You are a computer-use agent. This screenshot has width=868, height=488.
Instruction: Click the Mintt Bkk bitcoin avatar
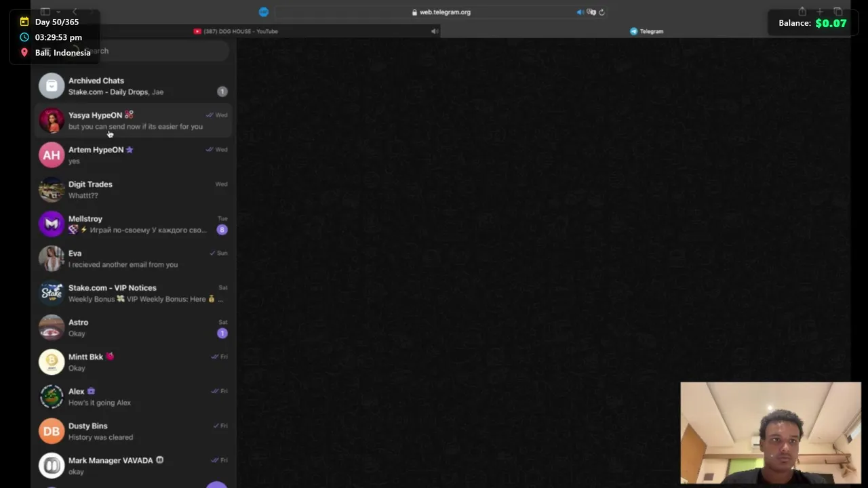[x=52, y=363]
